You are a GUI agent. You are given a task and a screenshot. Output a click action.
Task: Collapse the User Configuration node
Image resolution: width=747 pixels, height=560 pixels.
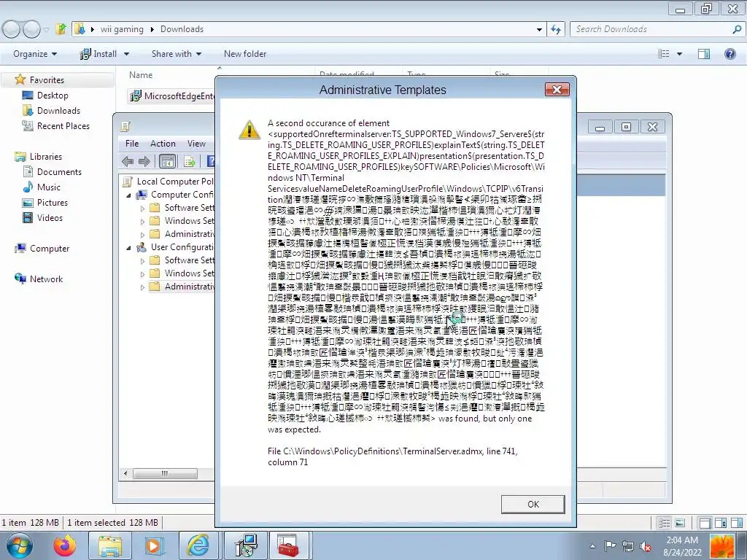tap(128, 248)
